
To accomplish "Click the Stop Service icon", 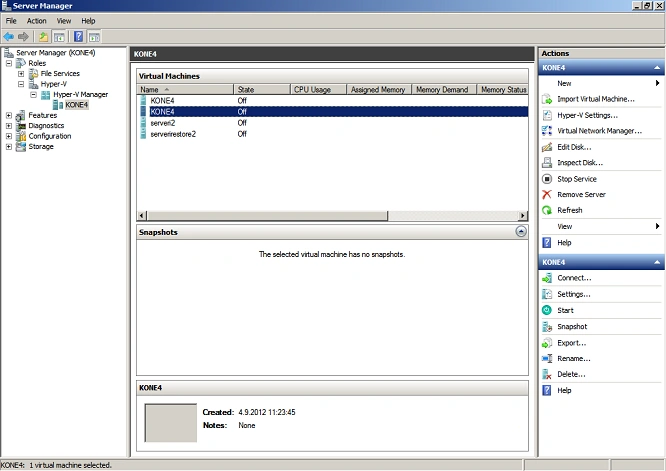I will coord(547,179).
